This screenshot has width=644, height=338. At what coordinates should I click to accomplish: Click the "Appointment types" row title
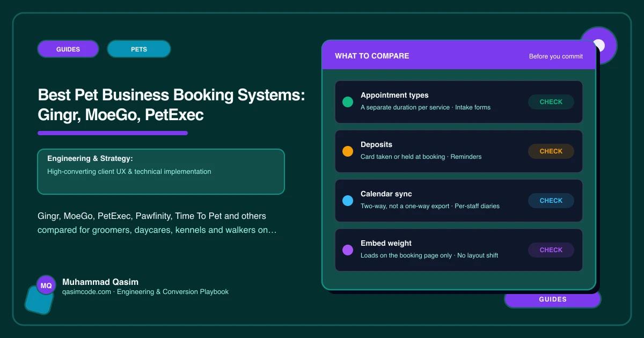(394, 95)
